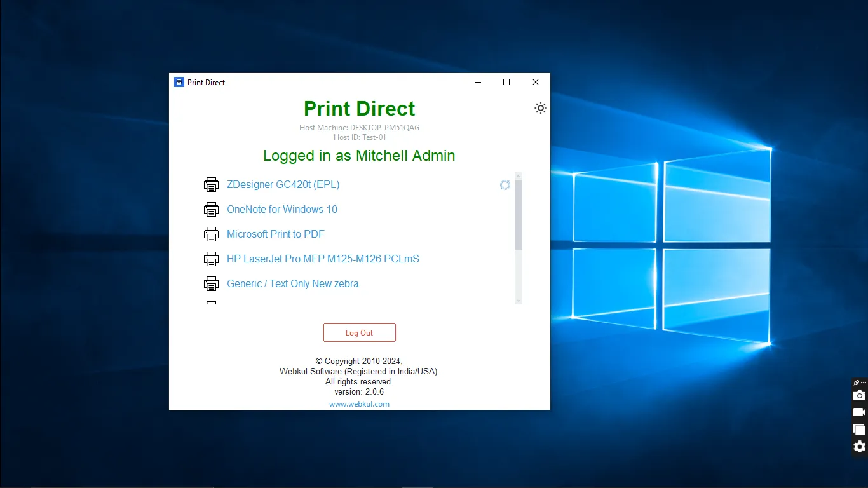The image size is (868, 488).
Task: Click the refresh spinner next to ZDesigner printer
Action: click(505, 184)
